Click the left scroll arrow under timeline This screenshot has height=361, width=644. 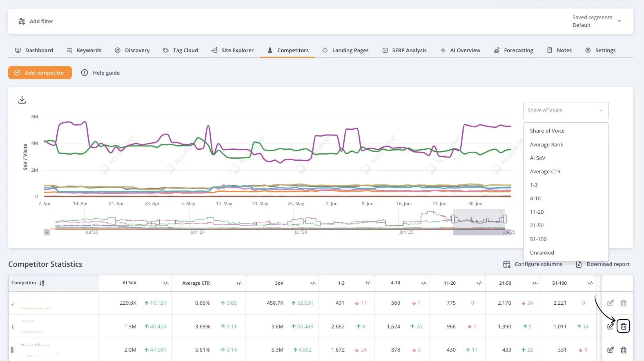pos(47,233)
